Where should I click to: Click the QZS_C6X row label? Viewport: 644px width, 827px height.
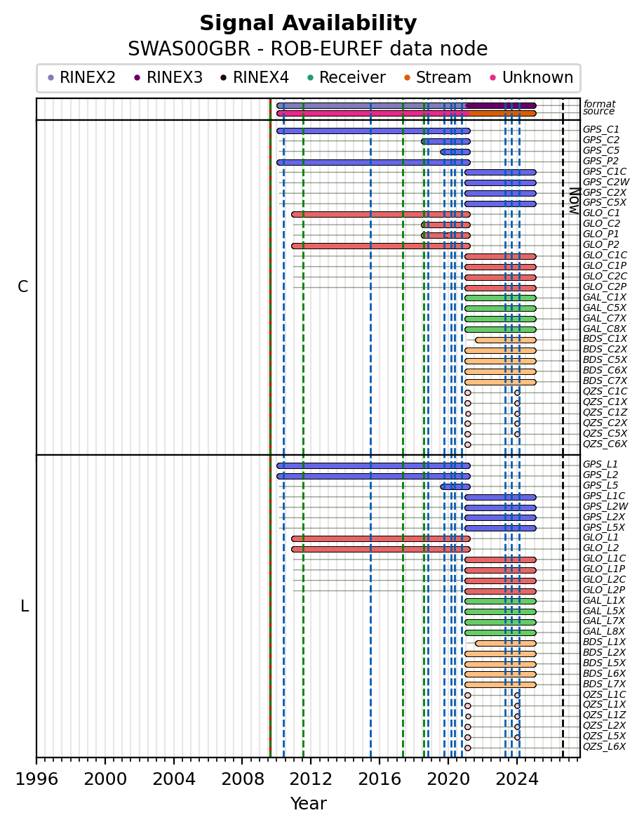(x=605, y=444)
